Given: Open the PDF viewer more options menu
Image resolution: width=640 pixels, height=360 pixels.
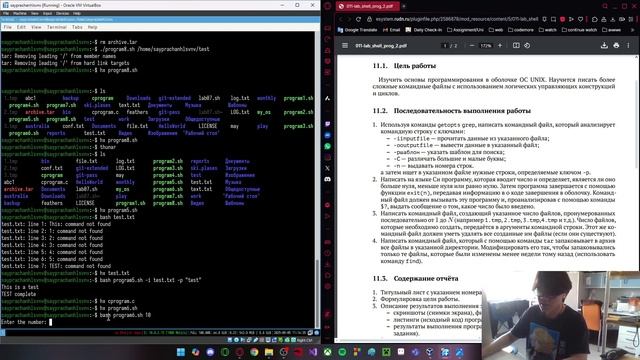Looking at the screenshot, I should point(628,46).
